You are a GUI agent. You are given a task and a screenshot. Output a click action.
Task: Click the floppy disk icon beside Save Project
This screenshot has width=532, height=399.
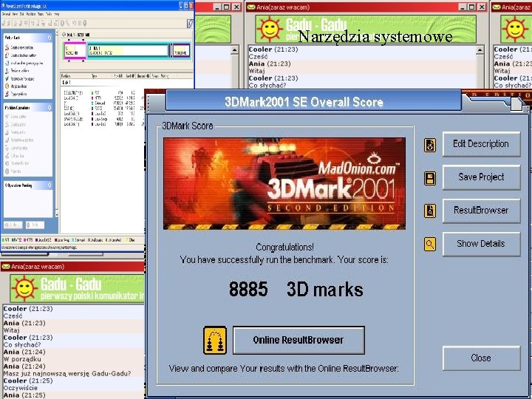430,178
